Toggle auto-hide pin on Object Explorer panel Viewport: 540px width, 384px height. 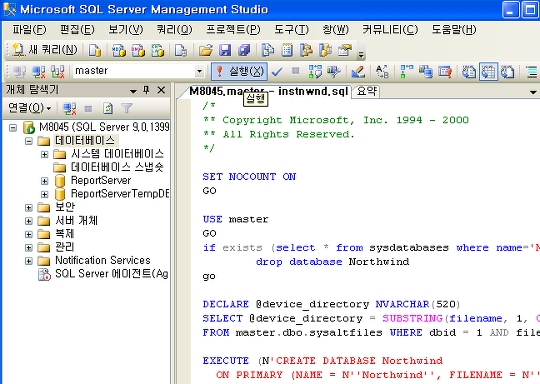point(146,90)
